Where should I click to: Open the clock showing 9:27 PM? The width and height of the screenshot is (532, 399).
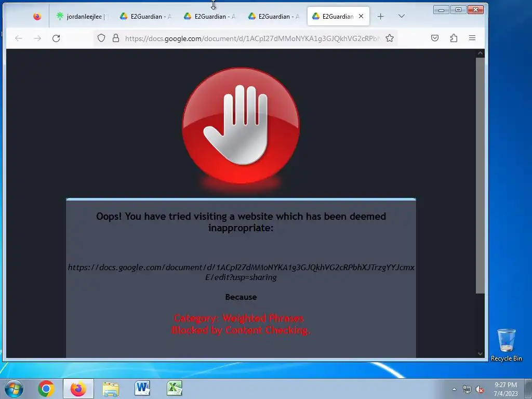point(506,389)
